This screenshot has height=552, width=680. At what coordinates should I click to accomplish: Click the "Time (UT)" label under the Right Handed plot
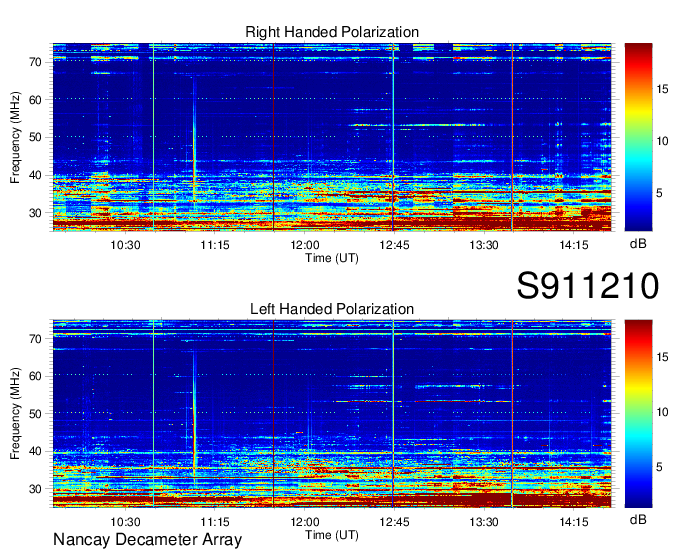click(332, 258)
